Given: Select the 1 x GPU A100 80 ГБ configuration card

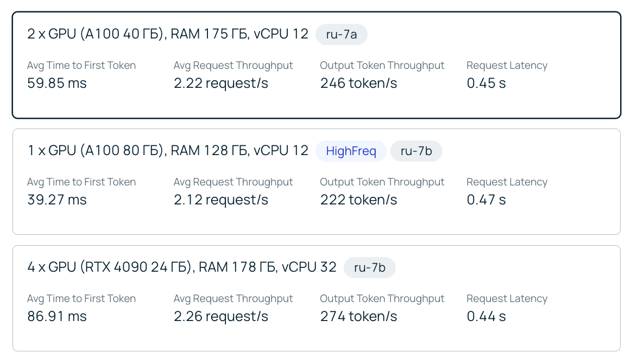Looking at the screenshot, I should click(316, 182).
